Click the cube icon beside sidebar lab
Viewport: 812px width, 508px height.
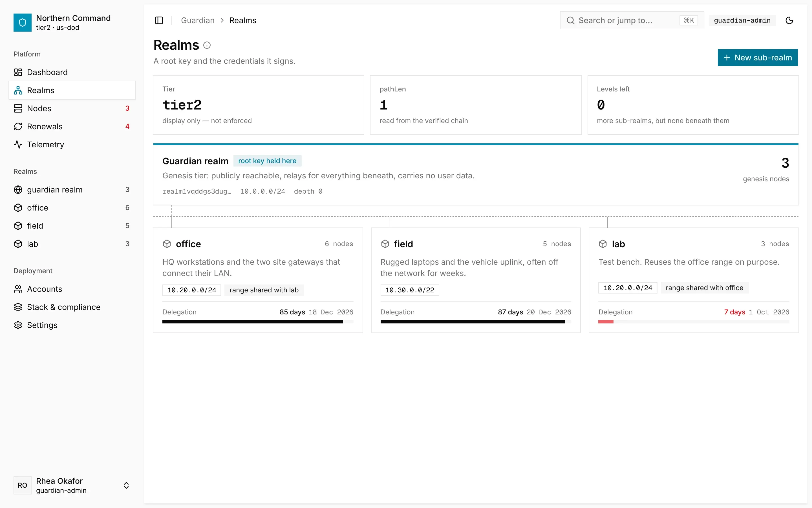(x=18, y=244)
